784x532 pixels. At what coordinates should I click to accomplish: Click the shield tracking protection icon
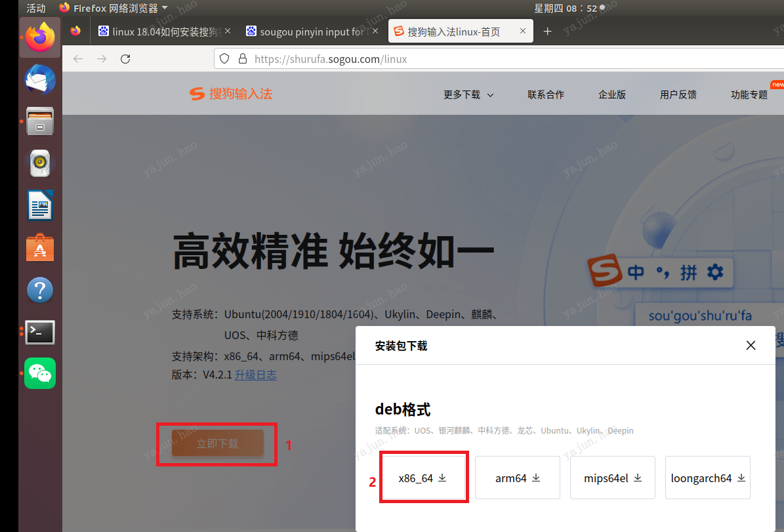224,58
